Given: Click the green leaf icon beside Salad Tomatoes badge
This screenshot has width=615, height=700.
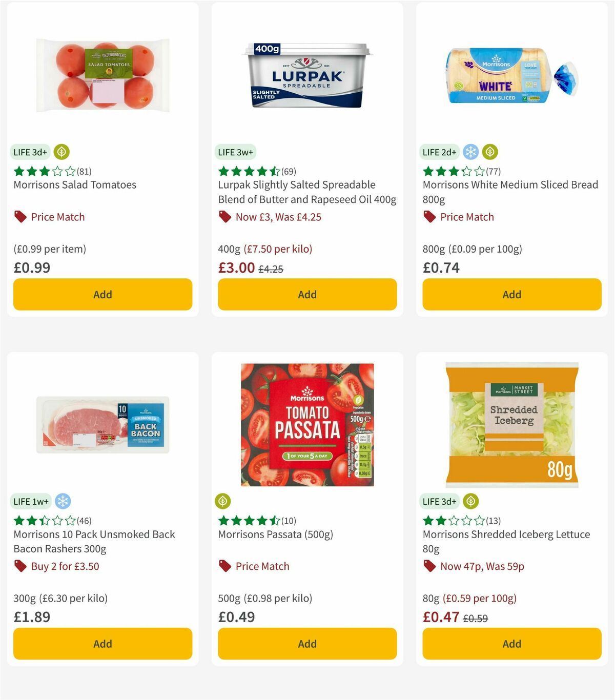Looking at the screenshot, I should (x=61, y=152).
